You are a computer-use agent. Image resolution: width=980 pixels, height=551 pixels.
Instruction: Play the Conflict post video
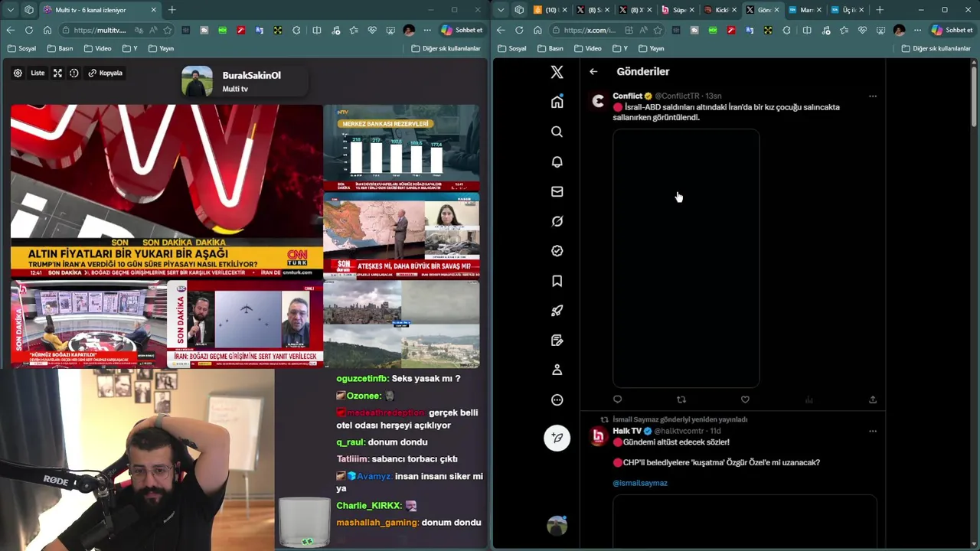click(x=686, y=259)
